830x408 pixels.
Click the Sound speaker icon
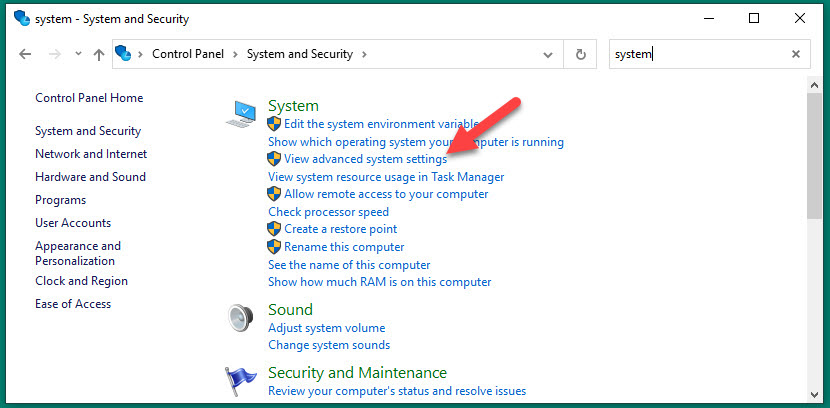click(x=241, y=318)
